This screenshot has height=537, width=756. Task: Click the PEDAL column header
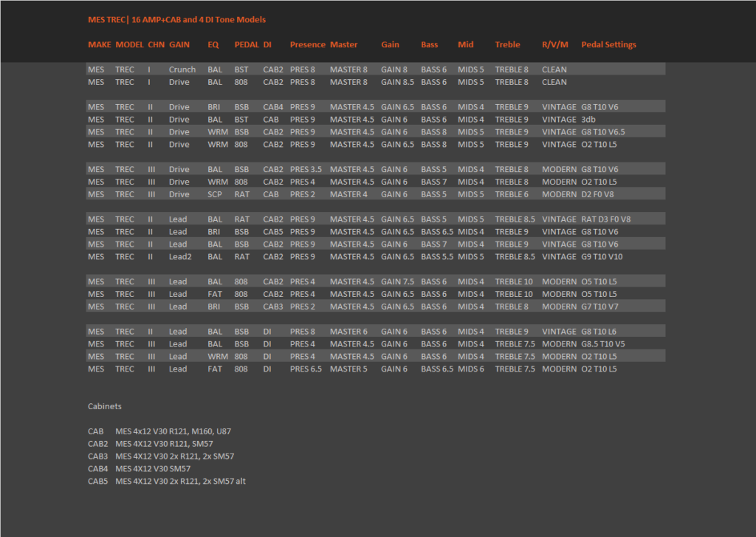[x=247, y=44]
